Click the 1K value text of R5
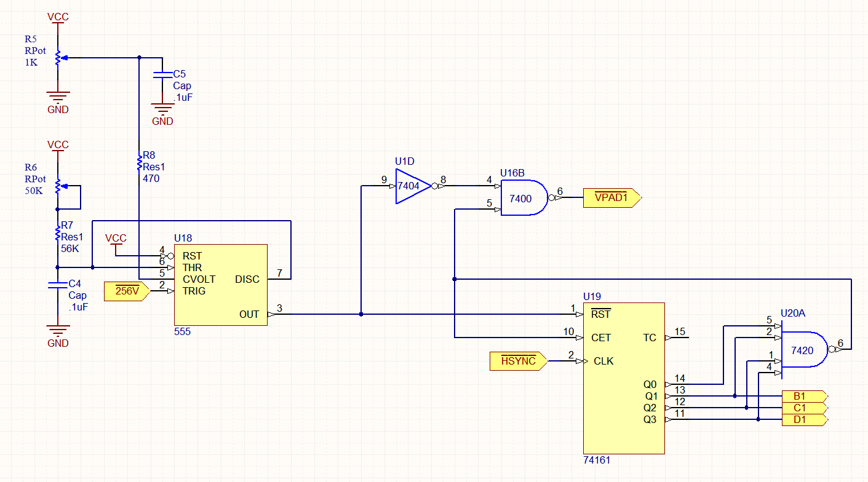The width and height of the screenshot is (868, 482). point(31,62)
